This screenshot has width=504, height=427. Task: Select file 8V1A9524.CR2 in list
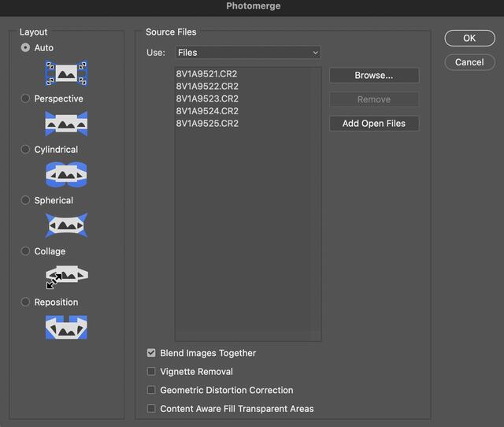pos(207,111)
